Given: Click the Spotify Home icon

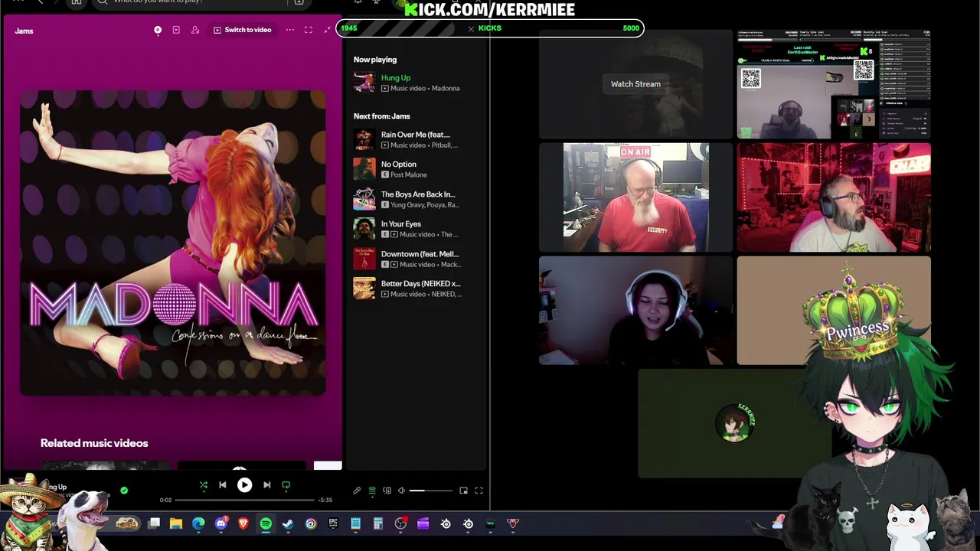Looking at the screenshot, I should pyautogui.click(x=76, y=2).
